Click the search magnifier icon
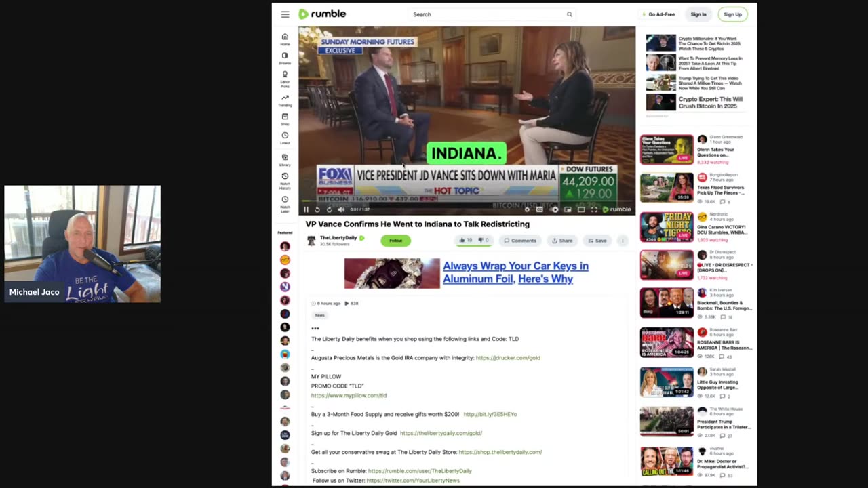This screenshot has height=488, width=868. [x=570, y=14]
